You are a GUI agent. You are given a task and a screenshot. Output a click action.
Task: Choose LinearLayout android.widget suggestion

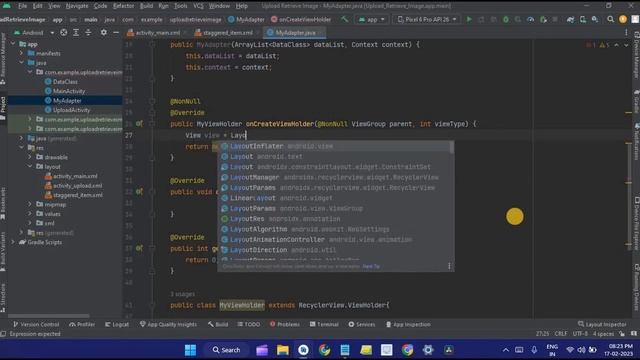335,198
